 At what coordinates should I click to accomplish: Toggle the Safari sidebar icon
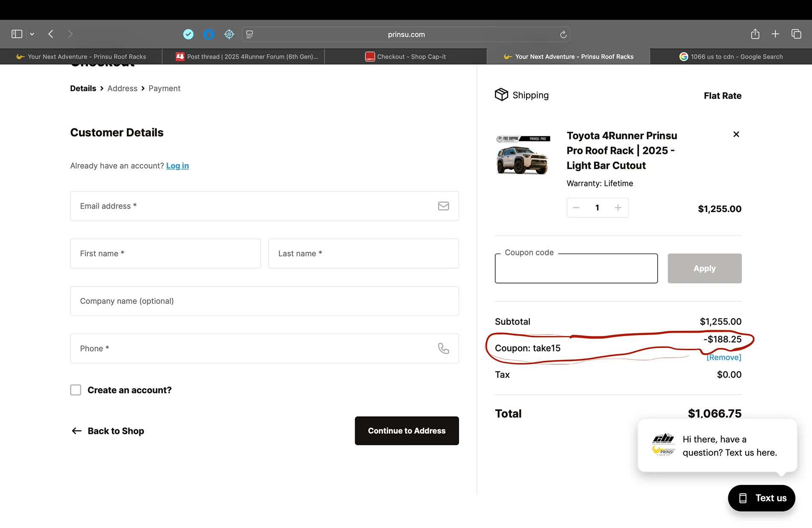(17, 34)
